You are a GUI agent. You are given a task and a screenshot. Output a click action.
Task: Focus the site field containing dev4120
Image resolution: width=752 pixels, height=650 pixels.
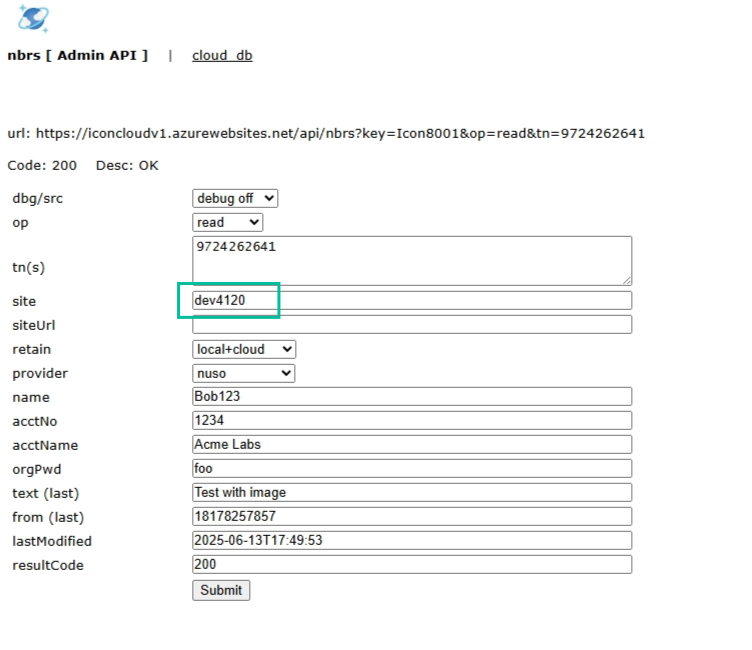(411, 300)
